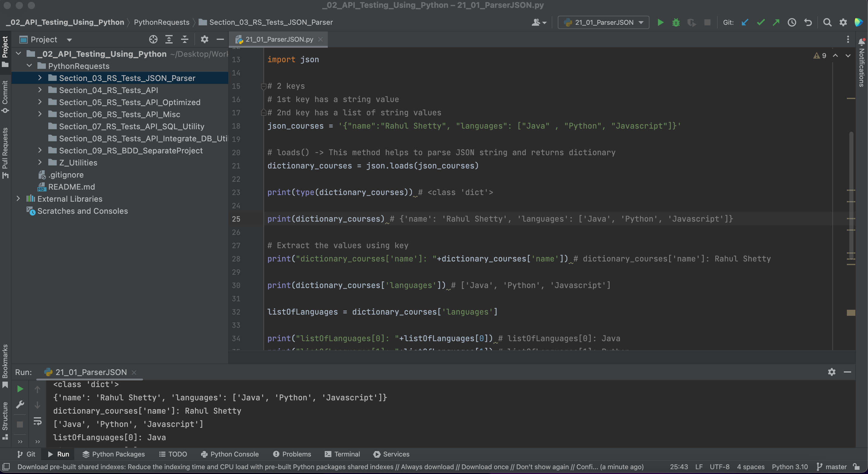Viewport: 868px width, 474px height.
Task: Open Search Everywhere magnifier
Action: point(827,23)
